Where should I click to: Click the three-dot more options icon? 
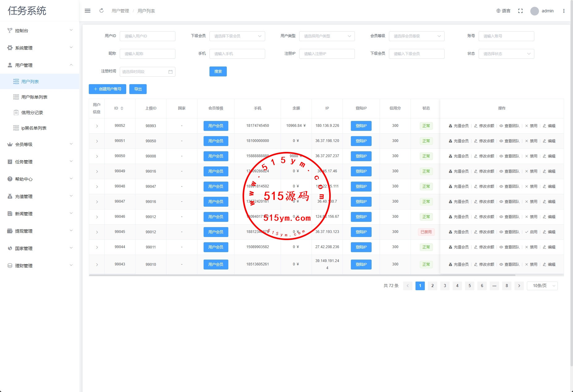(x=564, y=11)
